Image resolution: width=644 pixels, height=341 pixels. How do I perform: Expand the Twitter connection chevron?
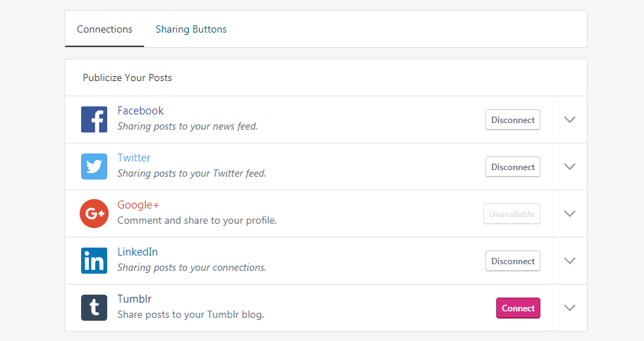click(x=569, y=167)
